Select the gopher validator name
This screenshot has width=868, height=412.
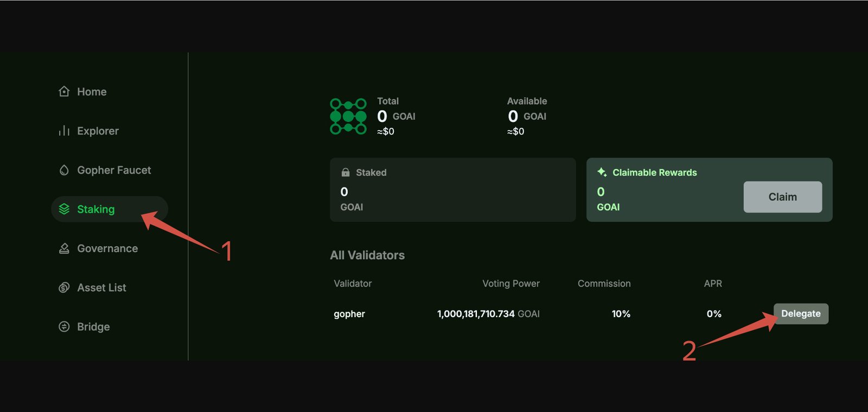pos(349,314)
